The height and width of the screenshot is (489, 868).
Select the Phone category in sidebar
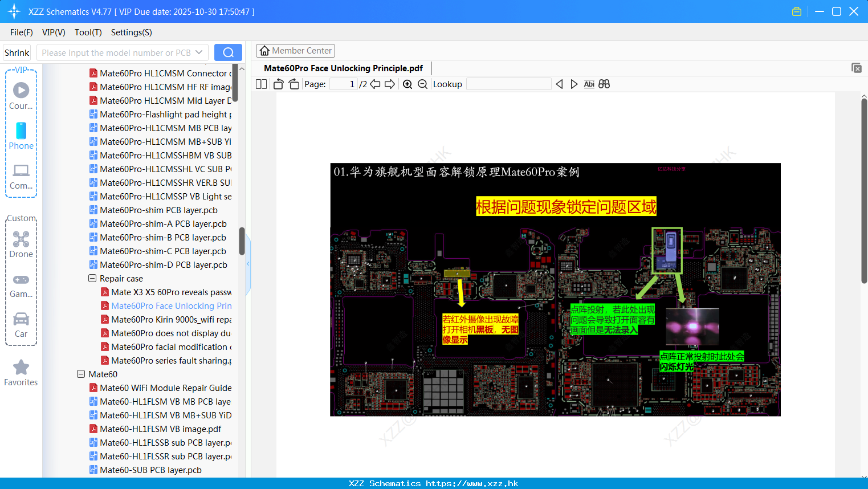click(21, 136)
